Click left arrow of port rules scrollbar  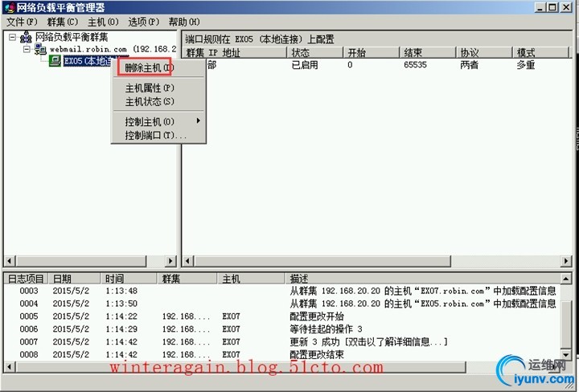187,261
